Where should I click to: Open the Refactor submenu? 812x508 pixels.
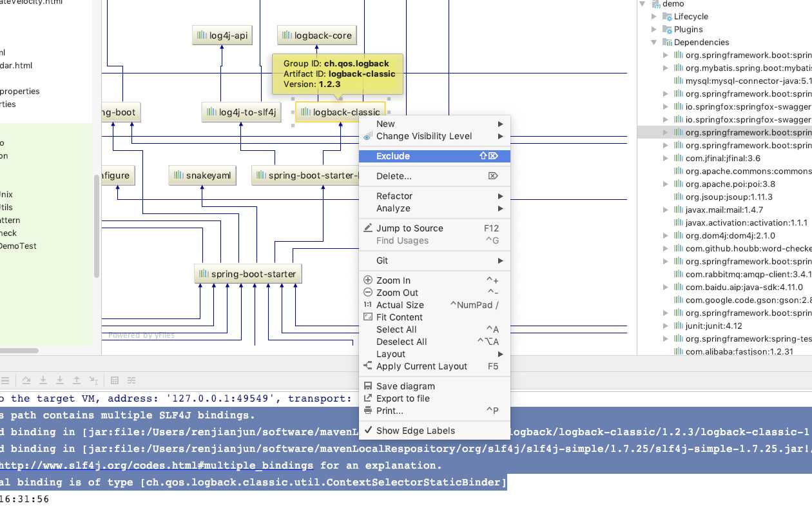pyautogui.click(x=434, y=196)
